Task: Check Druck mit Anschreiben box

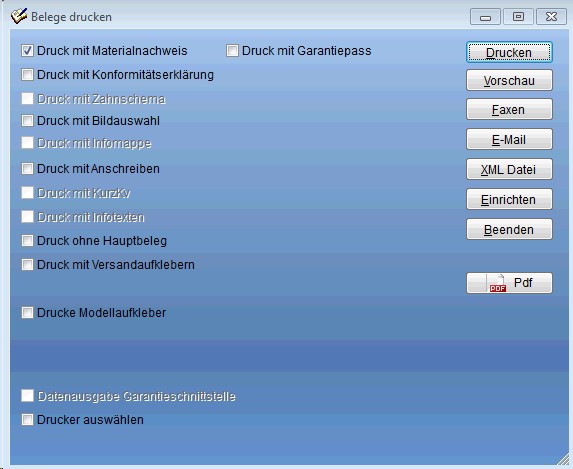Action: pos(27,169)
